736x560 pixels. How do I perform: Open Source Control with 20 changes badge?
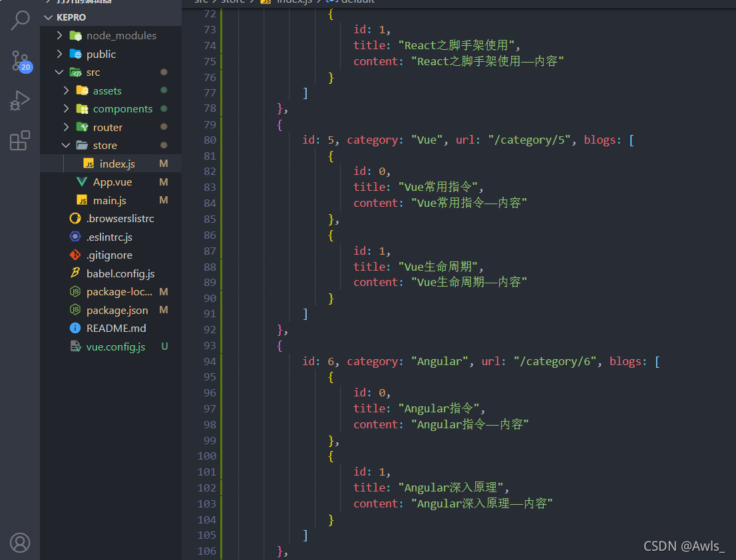pyautogui.click(x=21, y=61)
